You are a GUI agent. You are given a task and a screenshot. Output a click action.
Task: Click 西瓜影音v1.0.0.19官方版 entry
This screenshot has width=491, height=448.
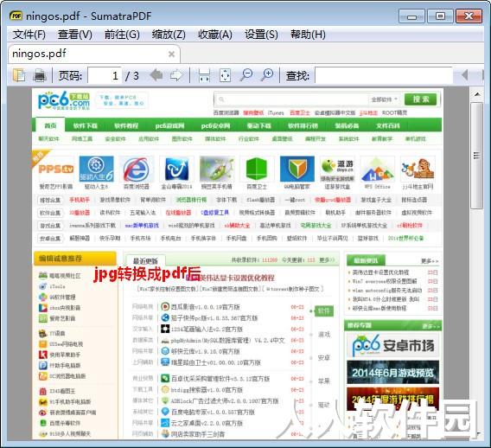(x=205, y=307)
